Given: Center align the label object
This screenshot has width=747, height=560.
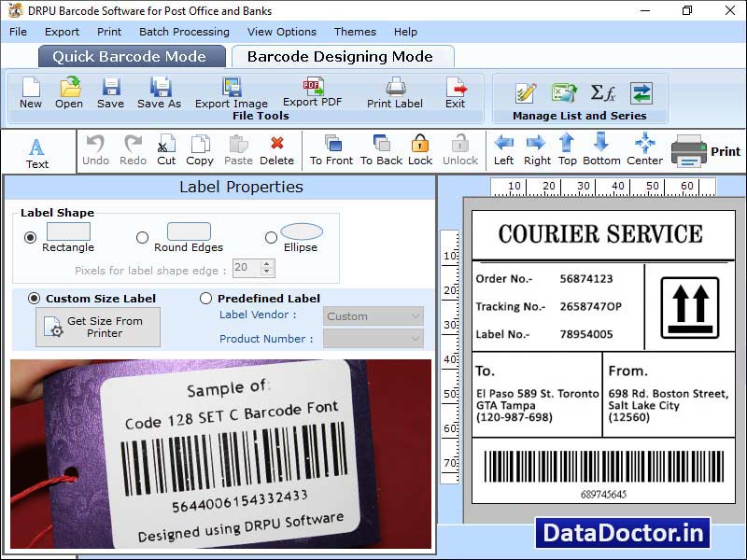Looking at the screenshot, I should pyautogui.click(x=644, y=147).
